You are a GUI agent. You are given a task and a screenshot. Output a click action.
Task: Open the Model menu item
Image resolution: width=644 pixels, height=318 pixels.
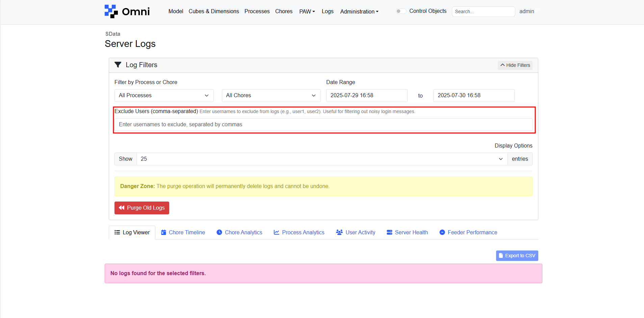tap(176, 11)
